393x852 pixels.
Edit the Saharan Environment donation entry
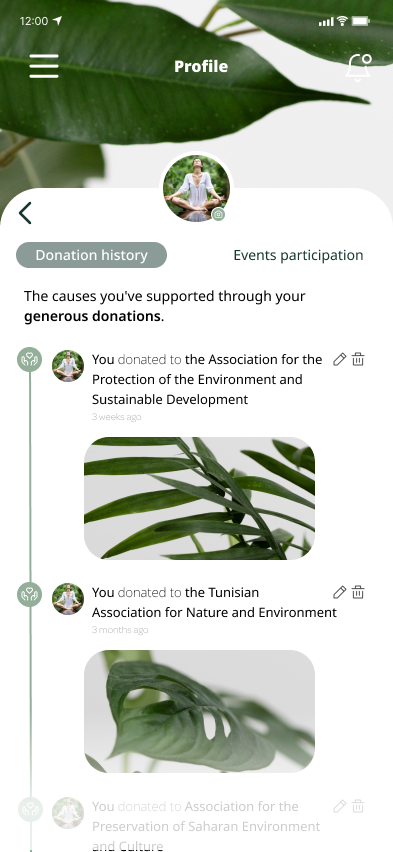(339, 806)
